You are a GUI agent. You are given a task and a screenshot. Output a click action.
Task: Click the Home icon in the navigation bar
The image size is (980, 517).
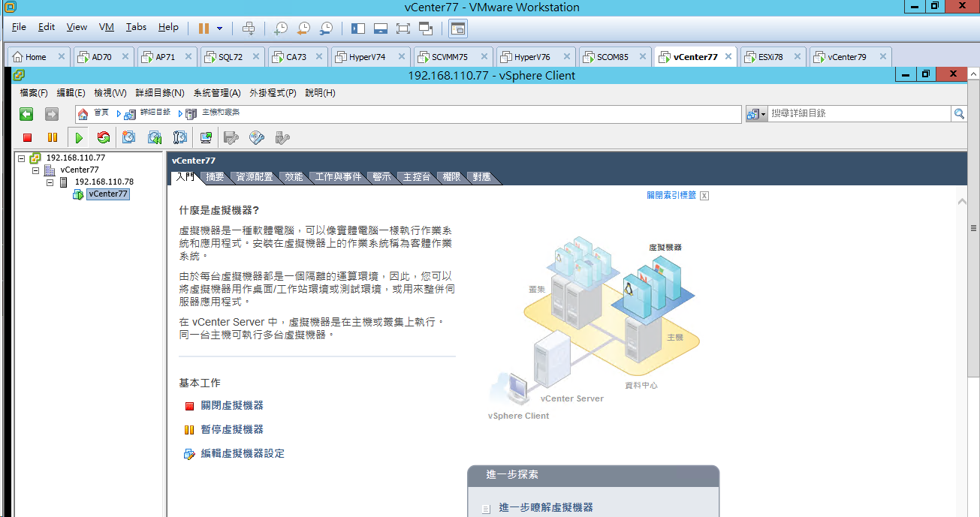[83, 113]
